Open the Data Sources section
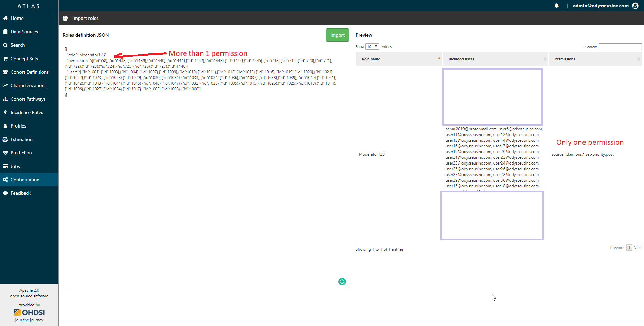This screenshot has height=326, width=644. [24, 32]
